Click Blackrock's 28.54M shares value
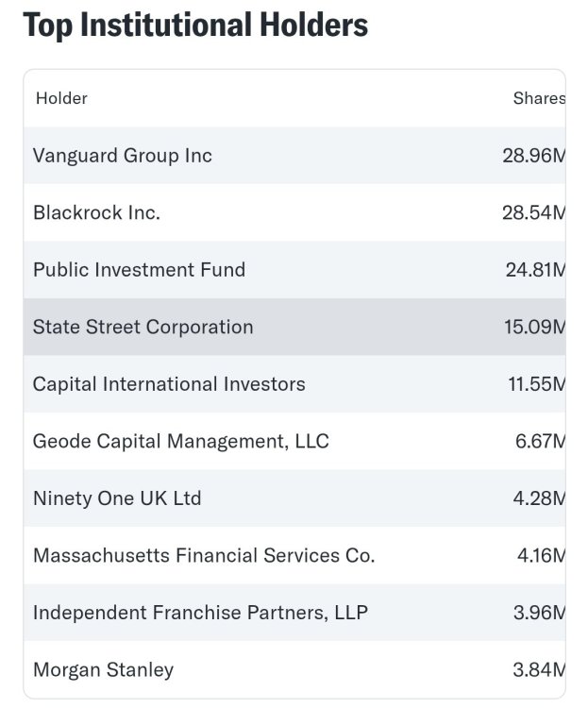588x708 pixels. pos(533,212)
